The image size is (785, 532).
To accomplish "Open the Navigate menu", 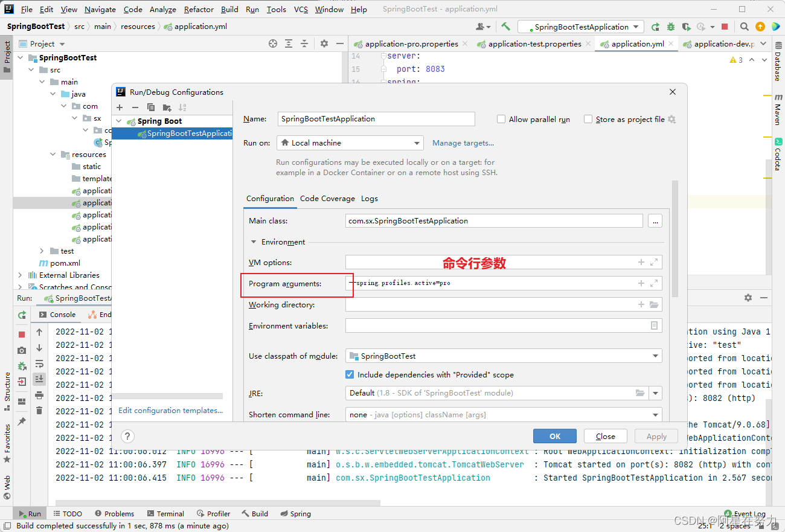I will tap(100, 10).
